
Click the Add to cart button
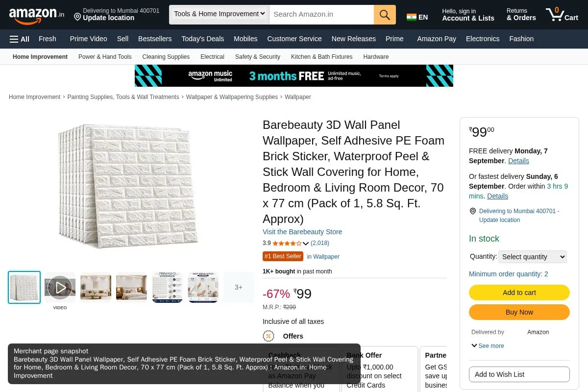(519, 293)
